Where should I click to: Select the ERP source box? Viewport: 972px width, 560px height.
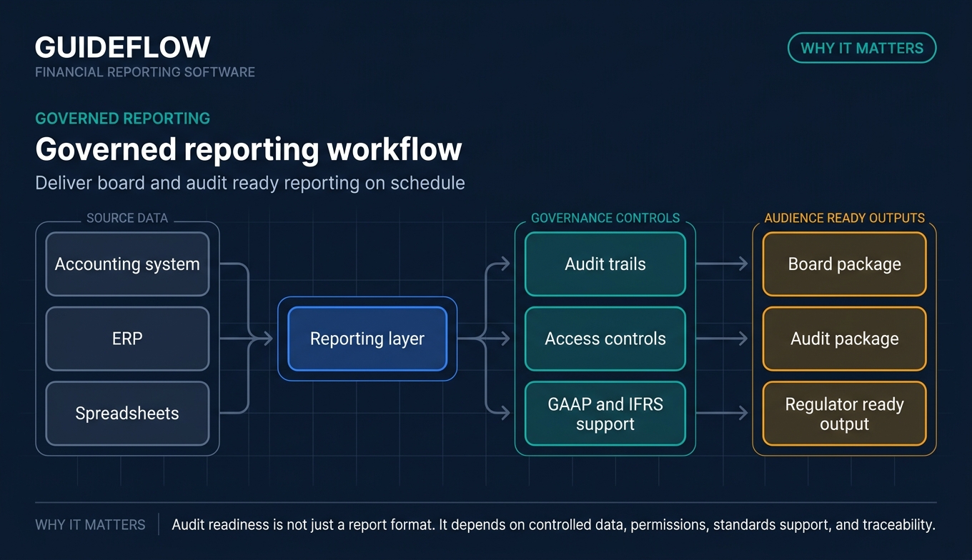(x=127, y=339)
